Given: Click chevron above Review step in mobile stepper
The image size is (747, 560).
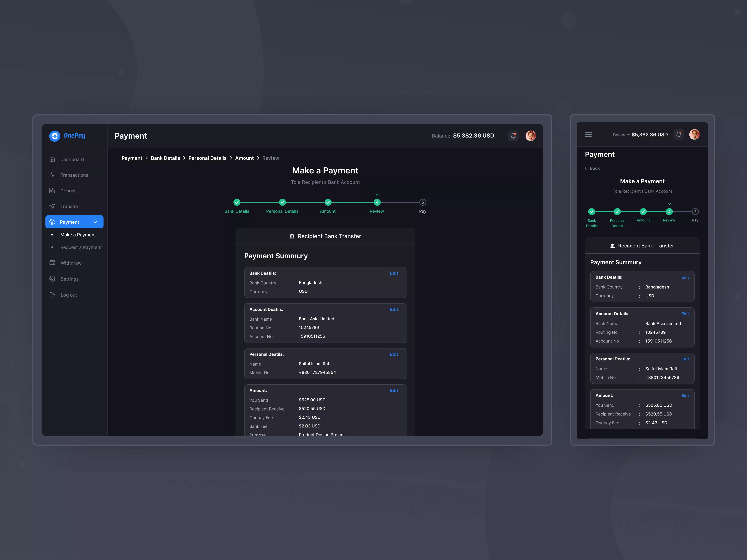Looking at the screenshot, I should (669, 204).
